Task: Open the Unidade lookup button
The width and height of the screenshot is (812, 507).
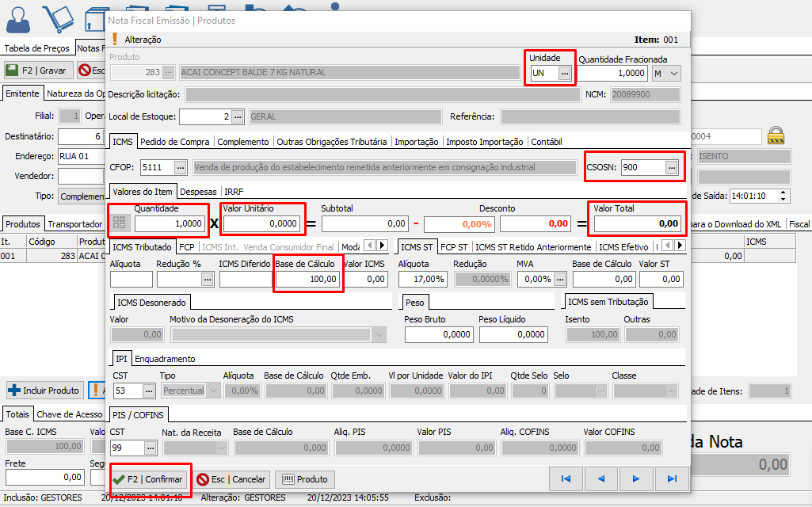Action: pos(565,73)
